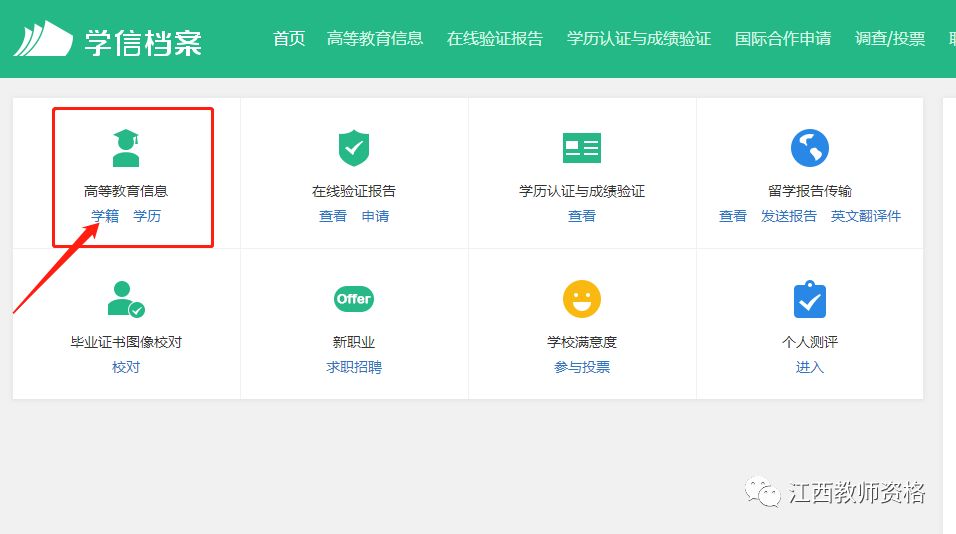Click the 校对 link
The image size is (956, 534).
(x=126, y=367)
